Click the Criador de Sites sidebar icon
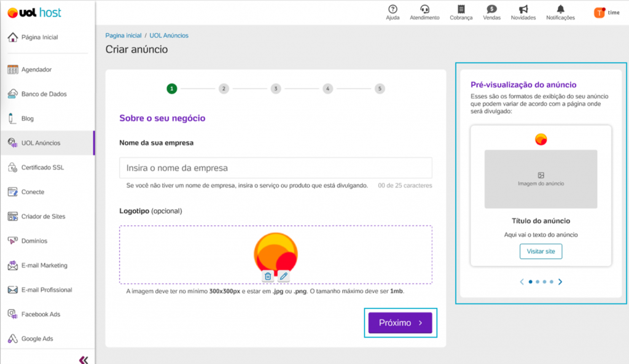Screen dimensions: 629x364 tap(12, 217)
